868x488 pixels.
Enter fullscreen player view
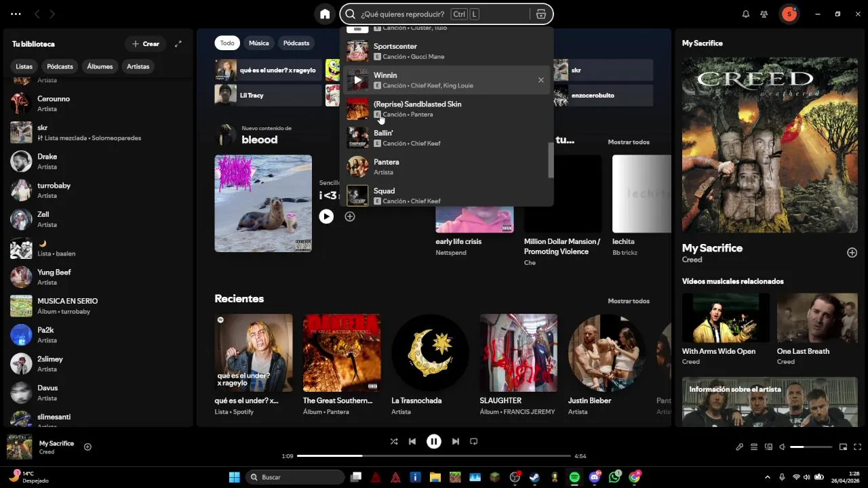858,447
